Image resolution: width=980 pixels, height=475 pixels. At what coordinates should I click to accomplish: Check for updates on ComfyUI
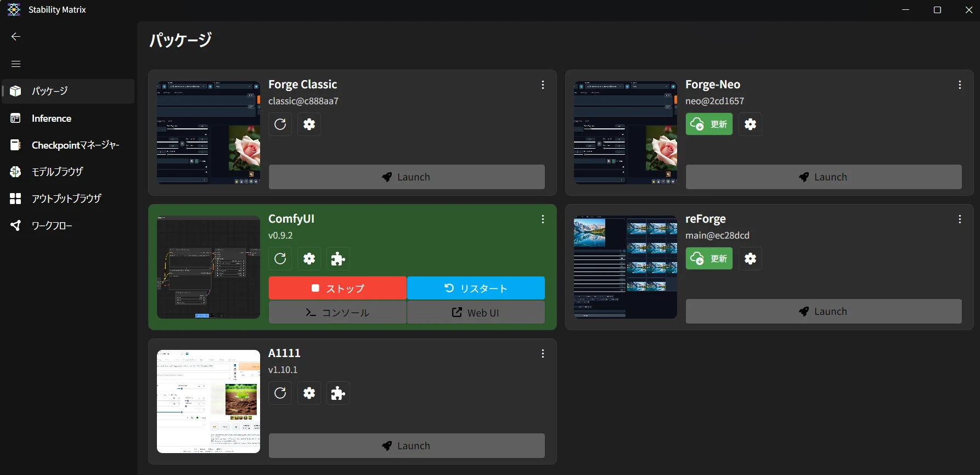280,259
